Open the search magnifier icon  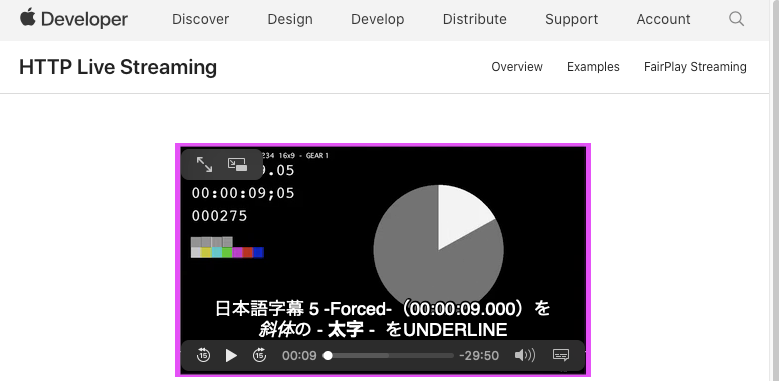[736, 19]
